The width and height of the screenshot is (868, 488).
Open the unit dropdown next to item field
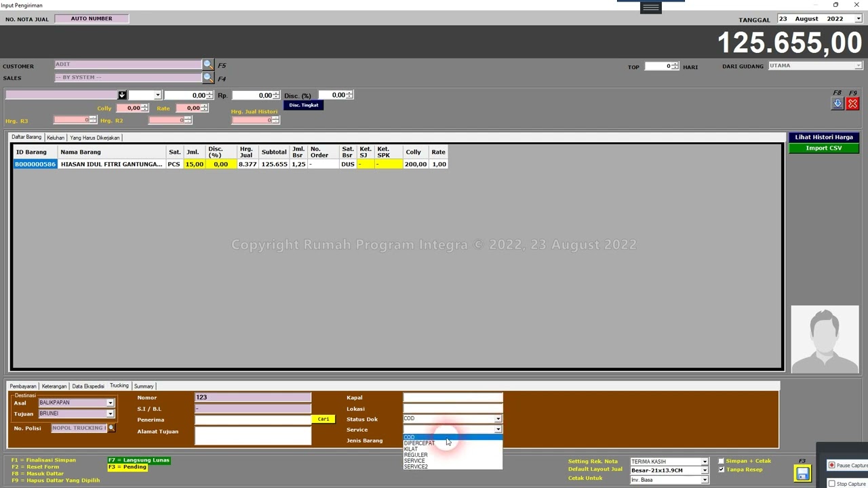pos(157,96)
